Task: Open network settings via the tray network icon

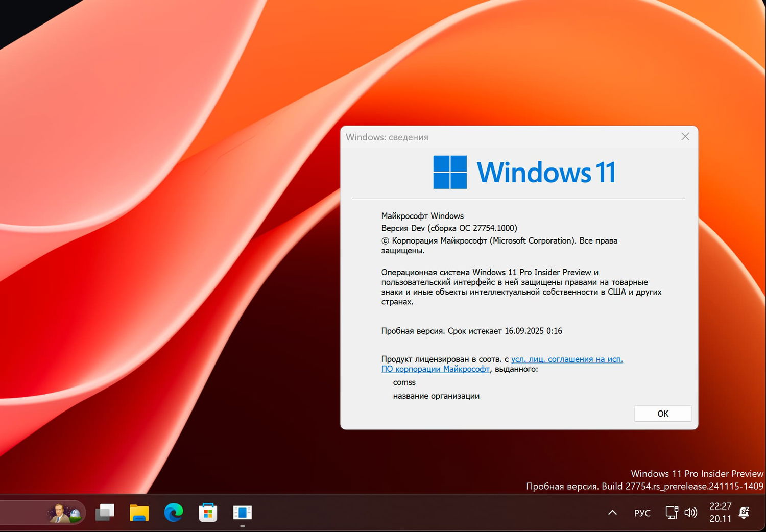Action: tap(671, 512)
